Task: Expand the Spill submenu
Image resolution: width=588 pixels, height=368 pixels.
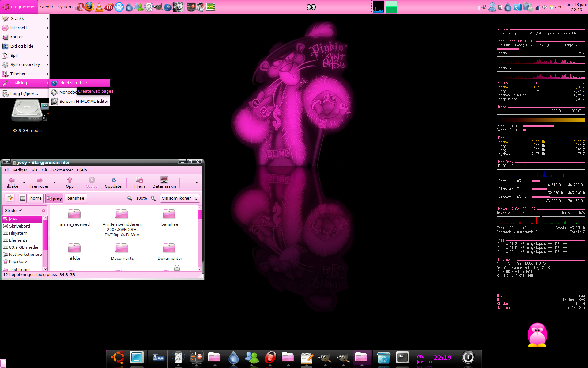Action: tap(25, 55)
